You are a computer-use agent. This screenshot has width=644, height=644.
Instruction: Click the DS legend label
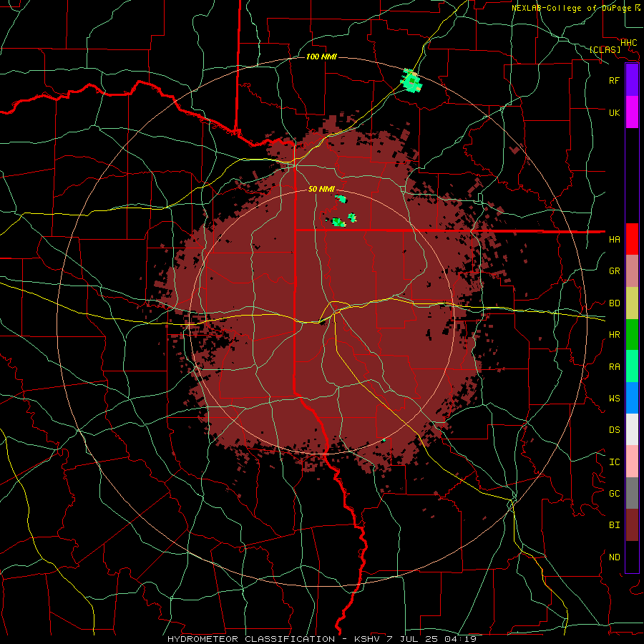click(615, 429)
